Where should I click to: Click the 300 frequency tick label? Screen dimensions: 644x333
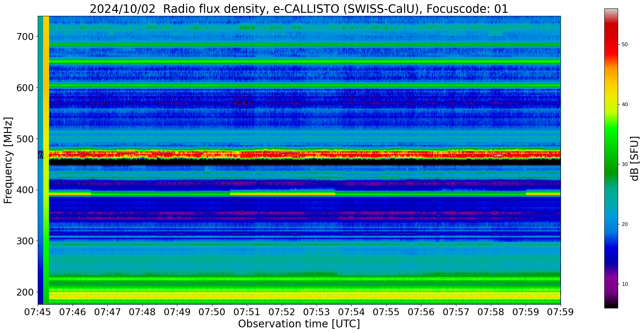[x=25, y=241]
